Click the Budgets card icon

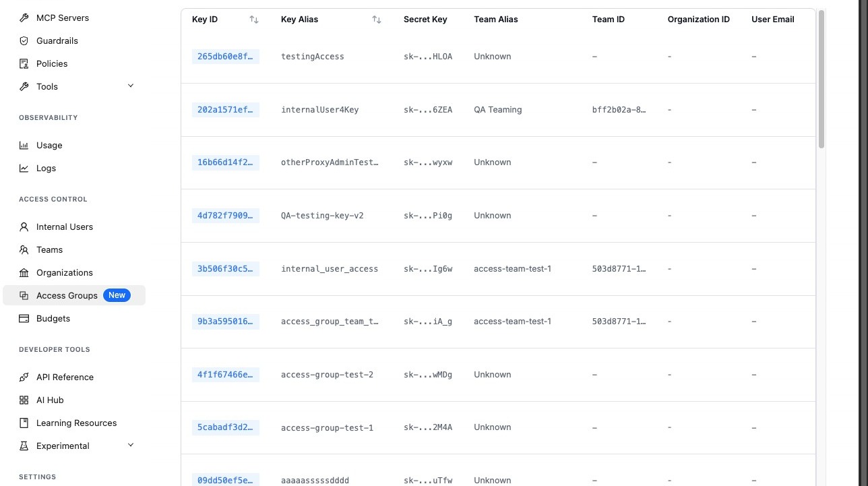tap(24, 319)
